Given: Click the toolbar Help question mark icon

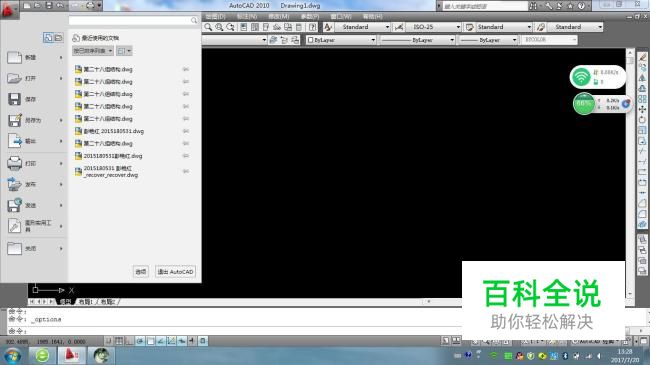Looking at the screenshot, I should coord(313,27).
